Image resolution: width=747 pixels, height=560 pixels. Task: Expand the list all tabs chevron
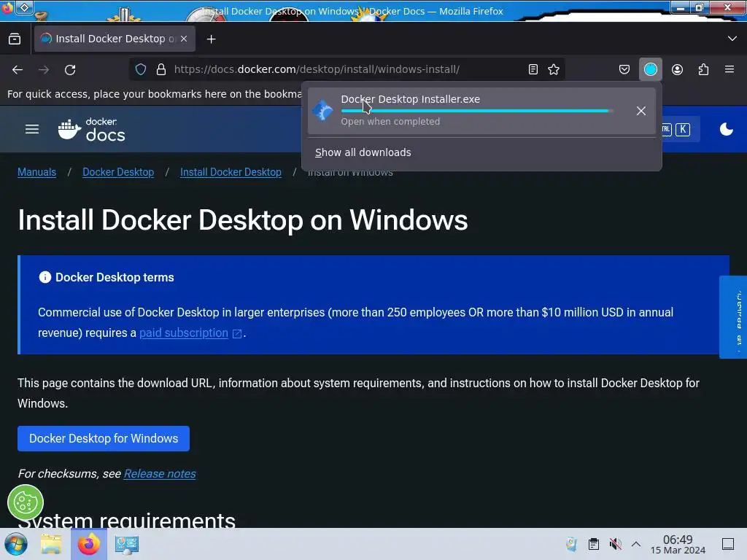point(732,39)
